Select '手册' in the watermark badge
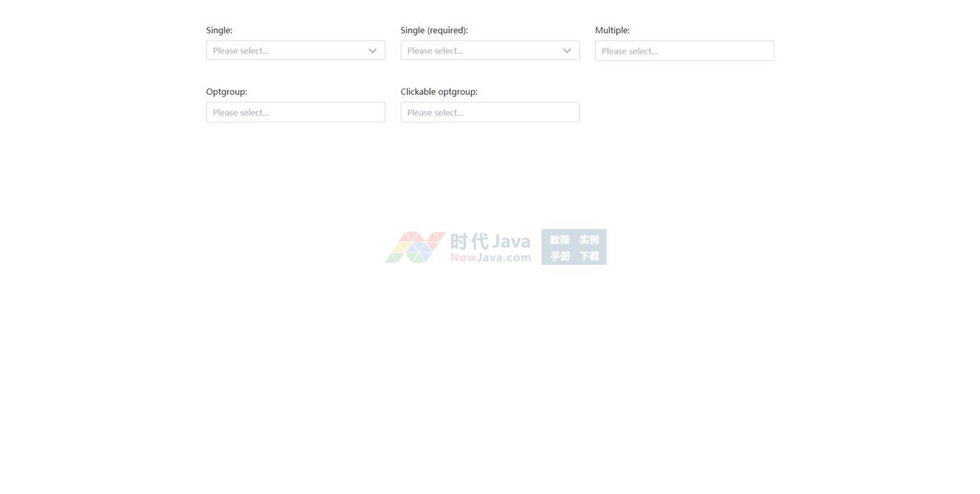Viewport: 980px width, 494px height. tap(560, 256)
